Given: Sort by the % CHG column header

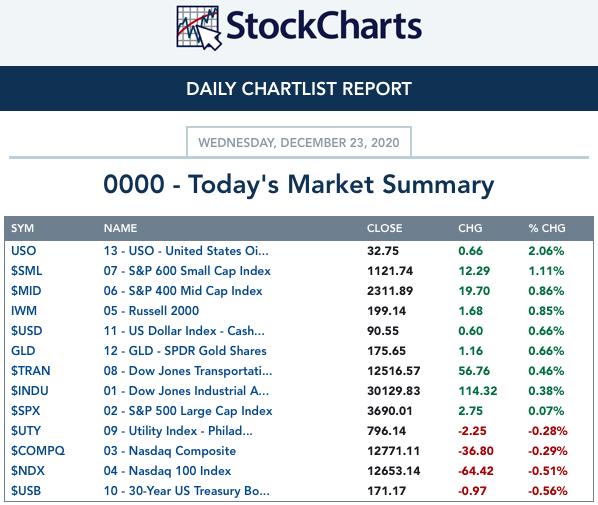Looking at the screenshot, I should tap(547, 228).
